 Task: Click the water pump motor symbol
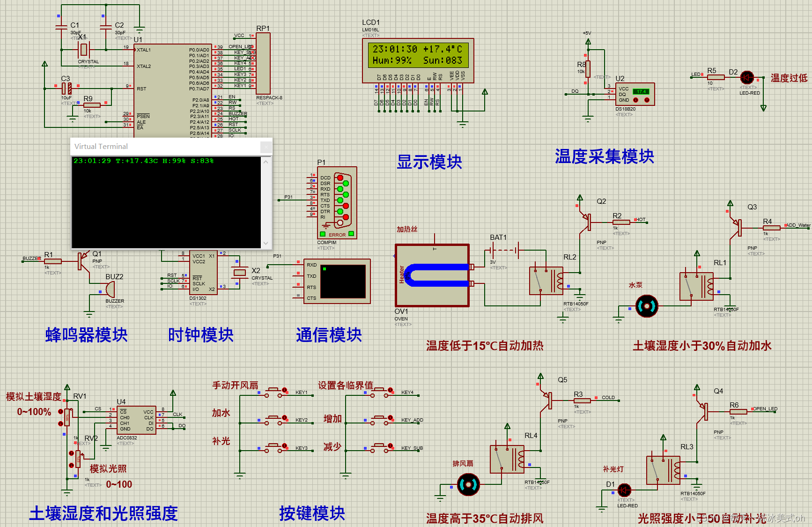click(647, 306)
